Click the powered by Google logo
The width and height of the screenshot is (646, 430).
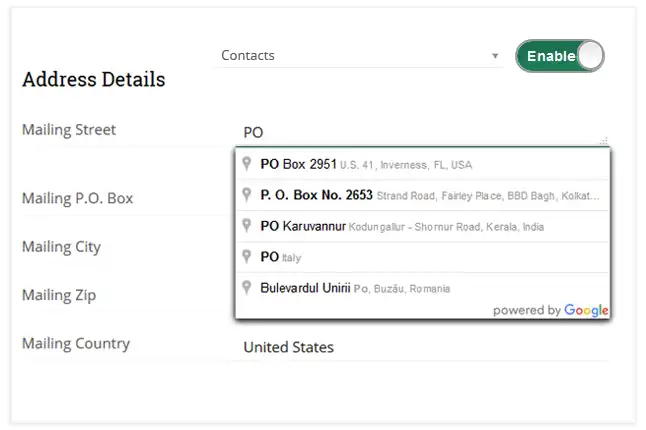click(551, 310)
